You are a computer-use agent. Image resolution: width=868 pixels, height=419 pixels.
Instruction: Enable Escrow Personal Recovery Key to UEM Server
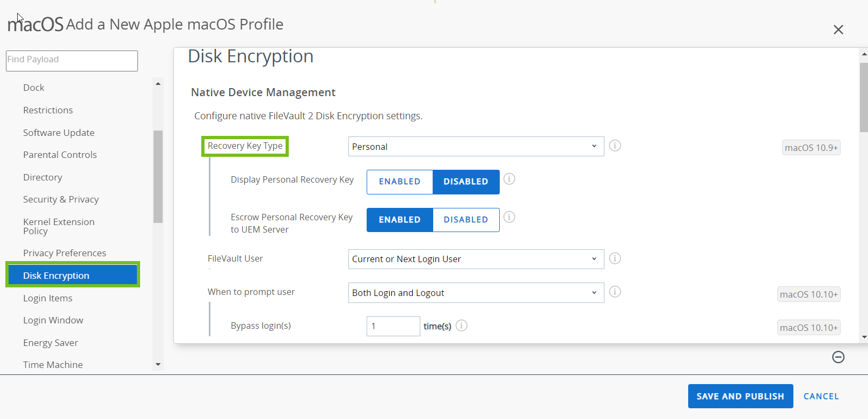[x=400, y=220]
